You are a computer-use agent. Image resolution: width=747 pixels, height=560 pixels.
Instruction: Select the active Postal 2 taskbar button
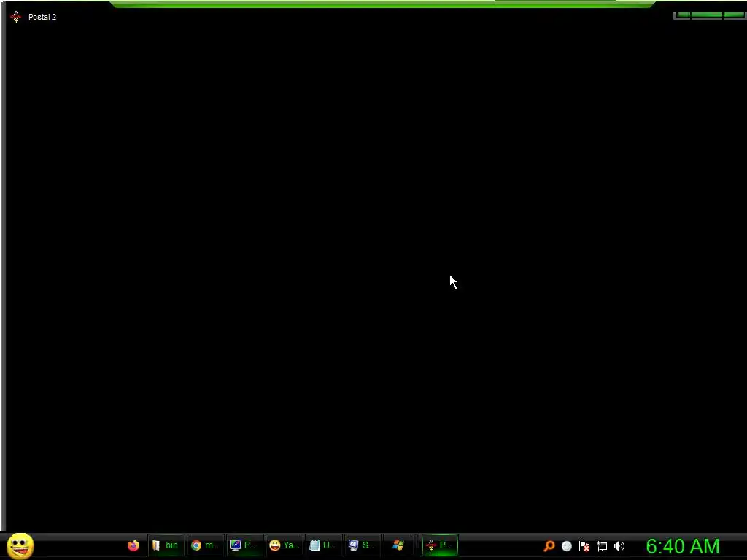[440, 545]
